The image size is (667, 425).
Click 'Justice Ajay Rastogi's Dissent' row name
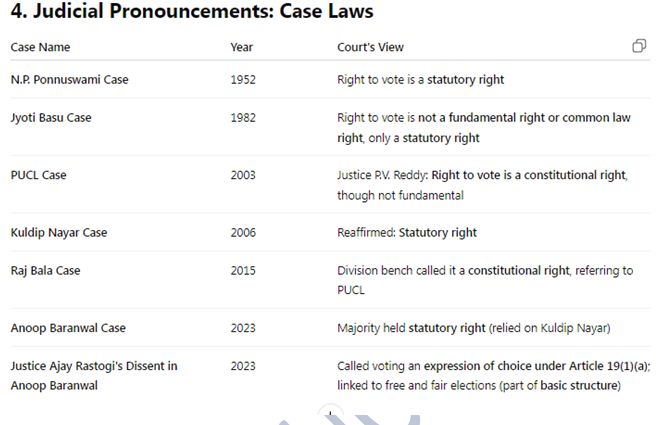coord(94,376)
